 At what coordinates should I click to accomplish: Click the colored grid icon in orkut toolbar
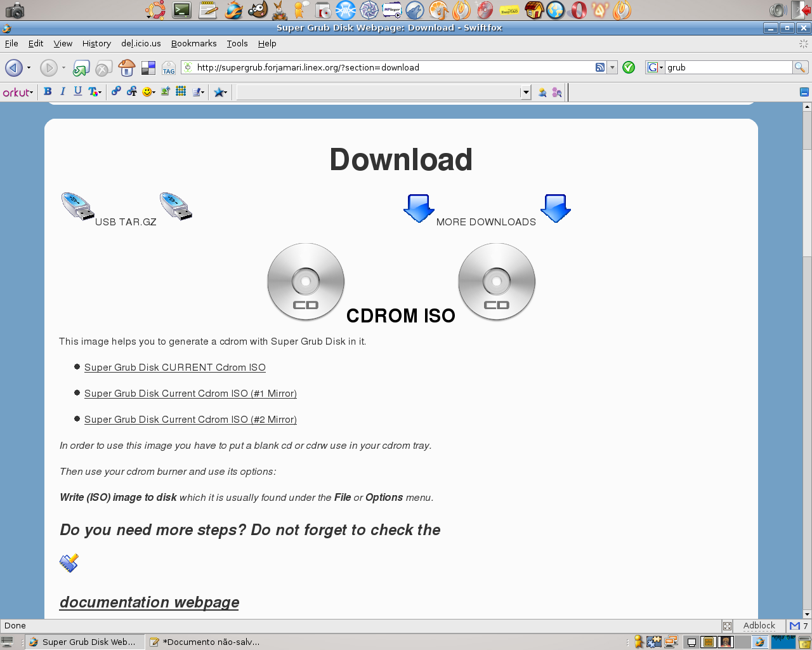(181, 91)
